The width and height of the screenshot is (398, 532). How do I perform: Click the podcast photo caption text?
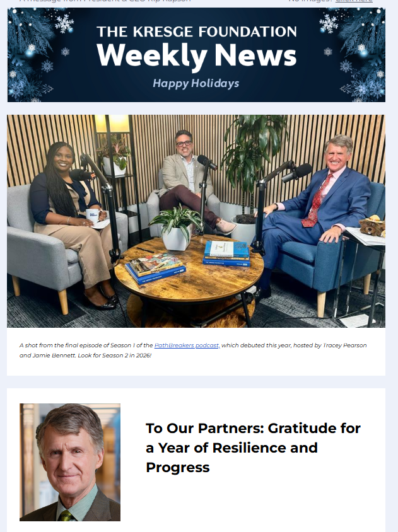pyautogui.click(x=193, y=350)
